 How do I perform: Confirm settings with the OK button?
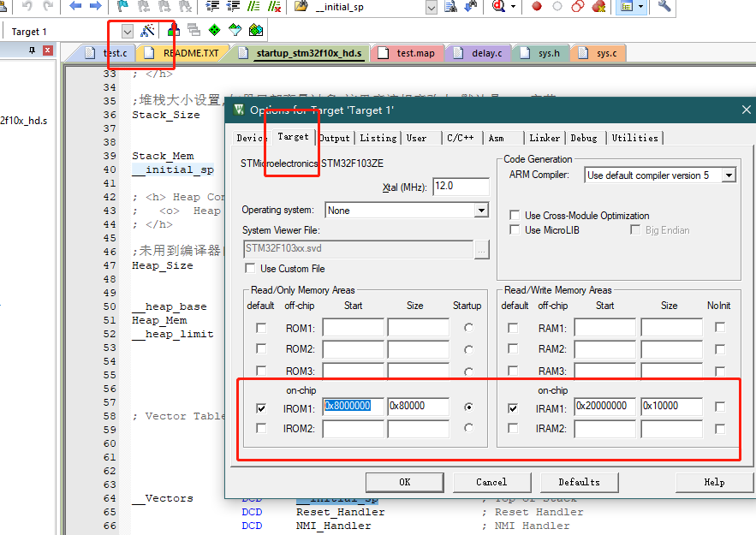click(404, 482)
